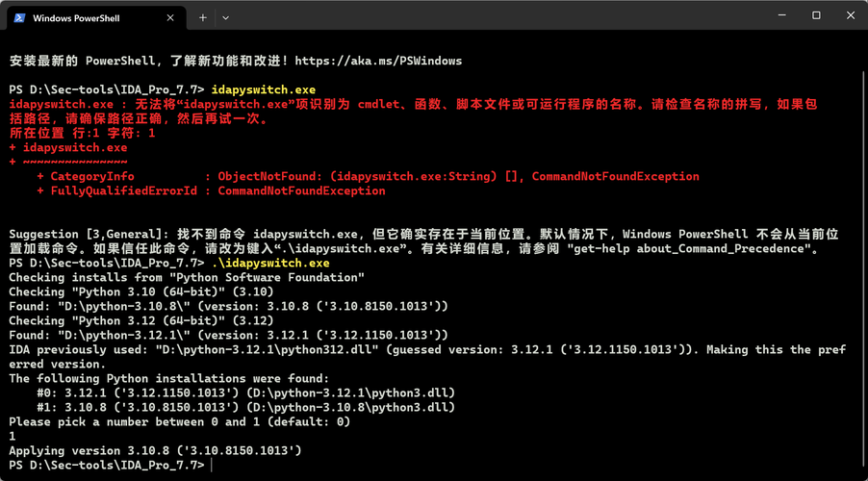Select the Windows PowerShell tab title
The width and height of the screenshot is (868, 481).
(x=76, y=18)
